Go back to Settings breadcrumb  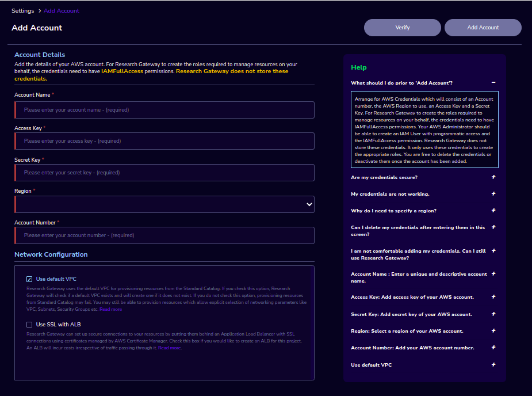[23, 10]
